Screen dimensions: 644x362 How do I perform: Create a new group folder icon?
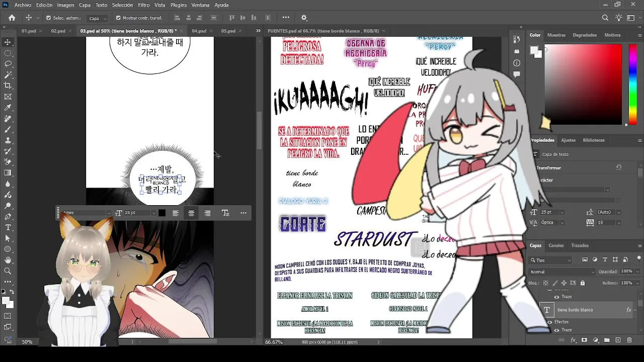point(607,340)
